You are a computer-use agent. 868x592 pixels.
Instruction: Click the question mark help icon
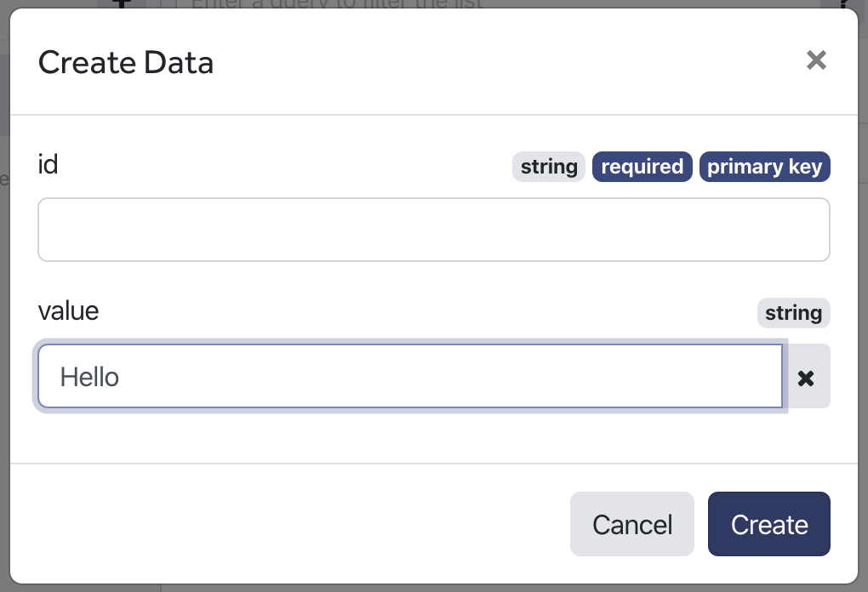click(x=843, y=3)
